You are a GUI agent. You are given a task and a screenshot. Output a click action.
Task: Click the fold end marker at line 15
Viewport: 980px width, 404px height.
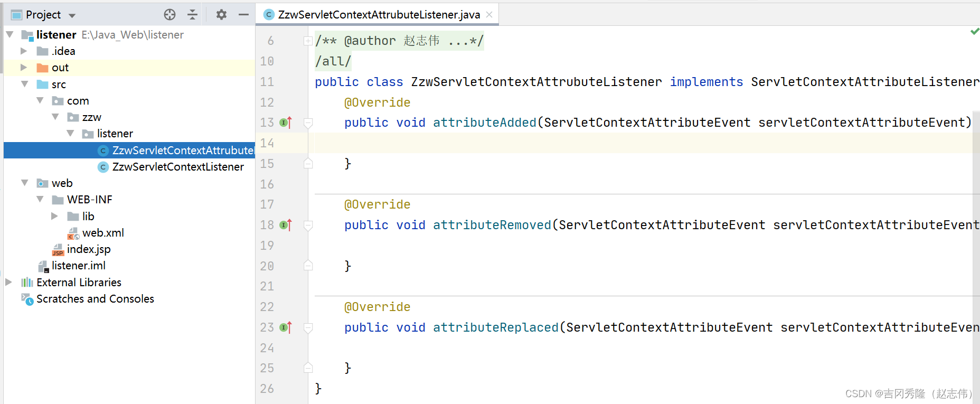pos(308,163)
